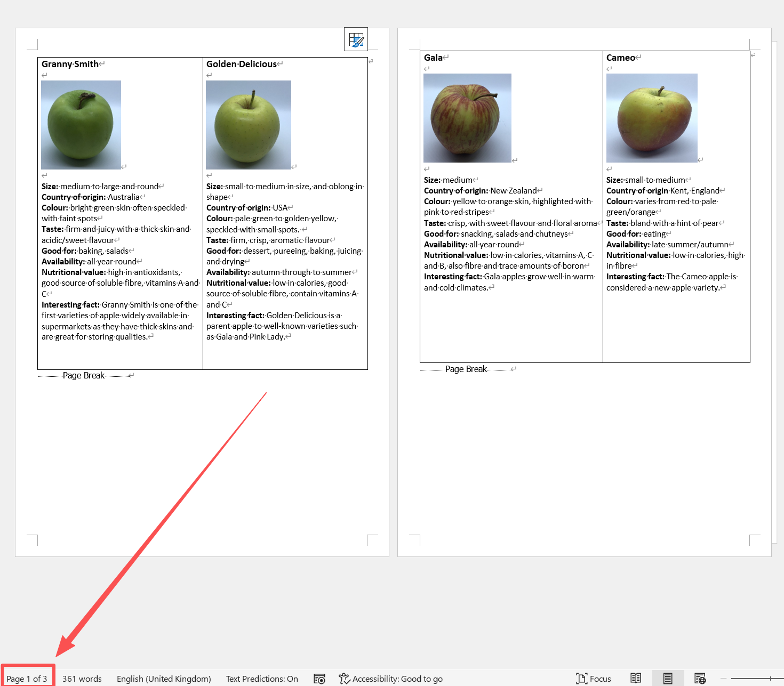Viewport: 784px width, 686px height.
Task: Click the text 'Country of origin Kent, England'
Action: tap(663, 191)
